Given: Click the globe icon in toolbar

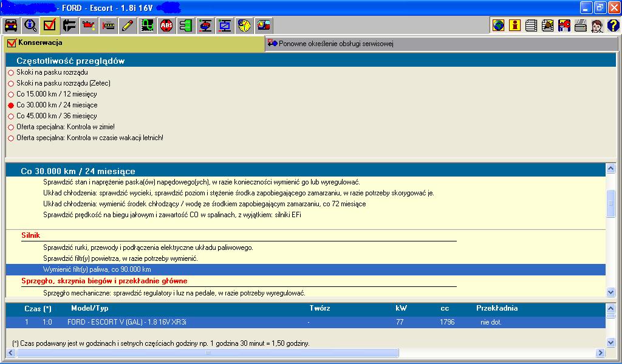Looking at the screenshot, I should (x=499, y=25).
